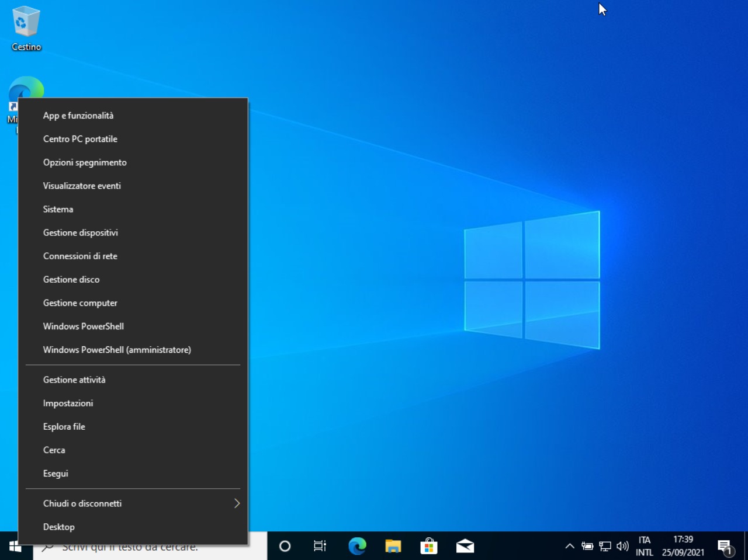This screenshot has width=748, height=560.
Task: Choose Cerca in the context menu
Action: pyautogui.click(x=133, y=450)
